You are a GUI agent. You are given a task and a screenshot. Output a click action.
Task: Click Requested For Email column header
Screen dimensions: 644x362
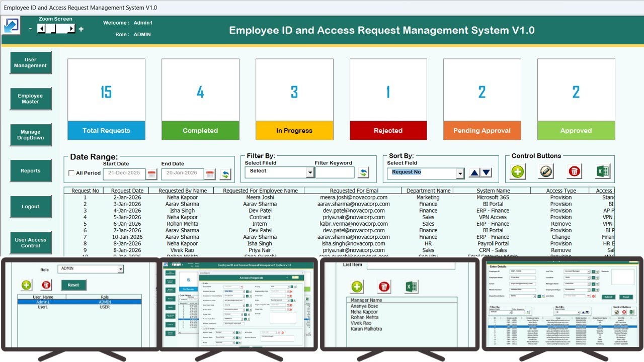[x=354, y=191]
